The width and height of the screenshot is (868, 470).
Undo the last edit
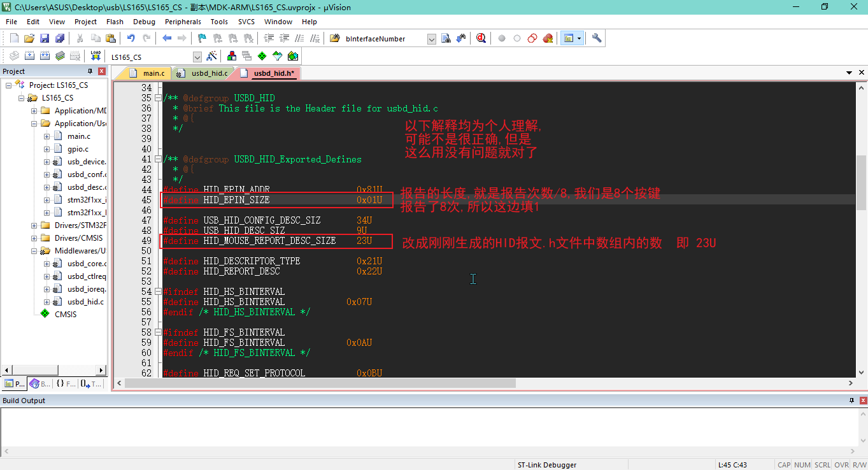pyautogui.click(x=131, y=38)
